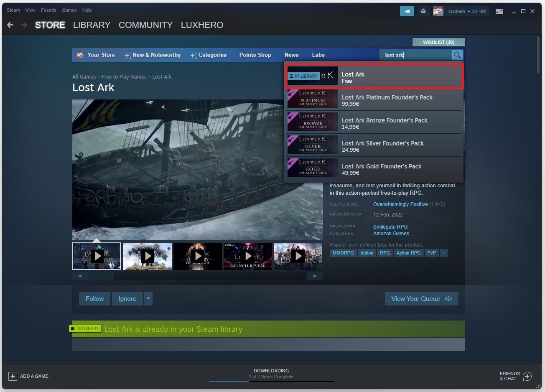Open Luxhero account dropdown

pos(467,11)
